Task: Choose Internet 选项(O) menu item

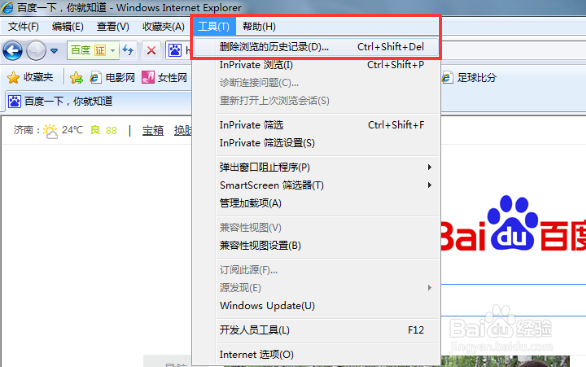Action: coord(317,355)
